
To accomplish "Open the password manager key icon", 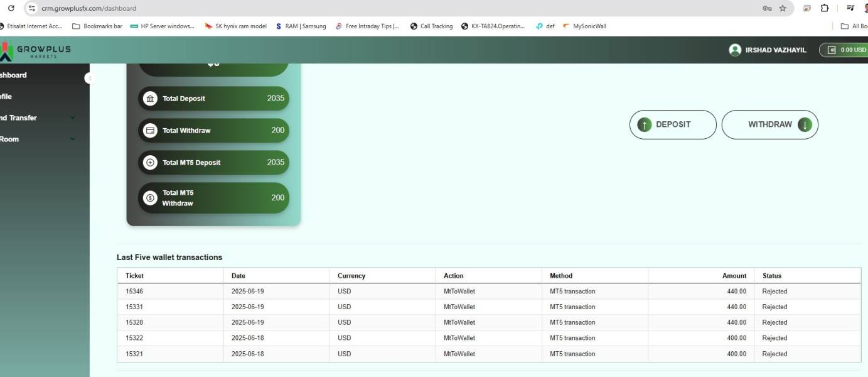I will (767, 8).
